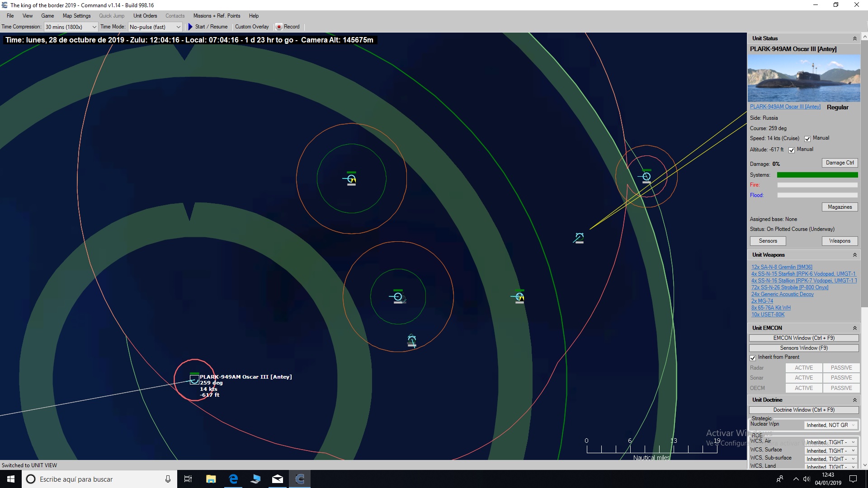Set Radar EMCON to PASSIVE
The image size is (868, 488).
(x=840, y=367)
